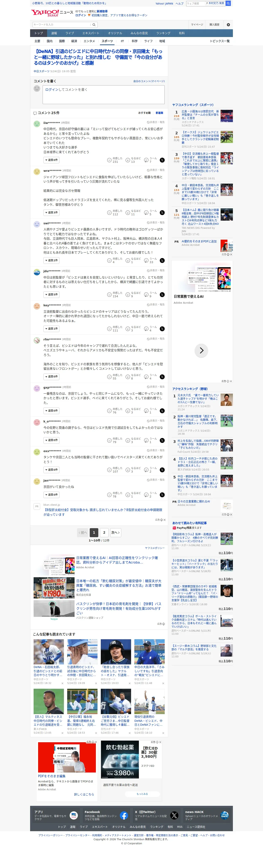
Task: Share jdu's comment on X
Action: [x=162, y=294]
